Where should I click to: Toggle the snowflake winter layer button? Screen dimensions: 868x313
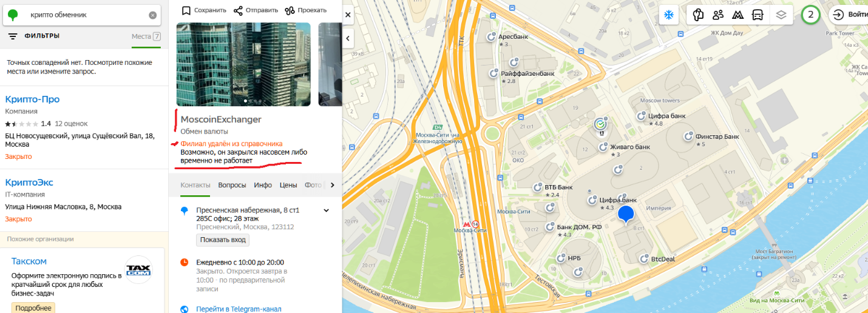[x=668, y=15]
